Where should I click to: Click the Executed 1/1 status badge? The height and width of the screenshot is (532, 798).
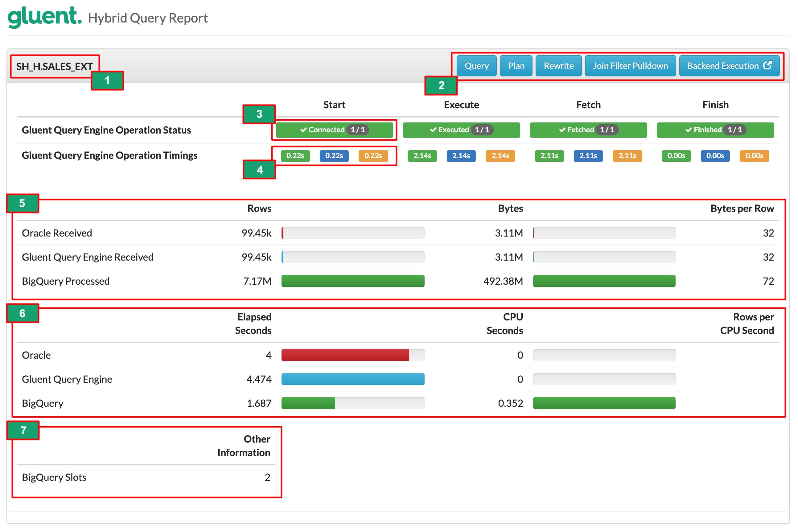coord(461,130)
